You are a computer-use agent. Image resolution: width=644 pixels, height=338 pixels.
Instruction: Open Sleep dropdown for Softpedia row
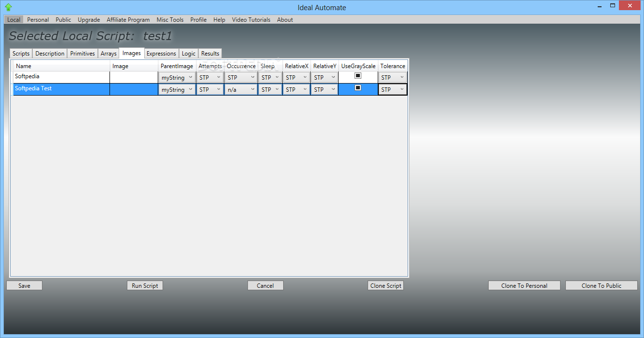click(x=270, y=77)
